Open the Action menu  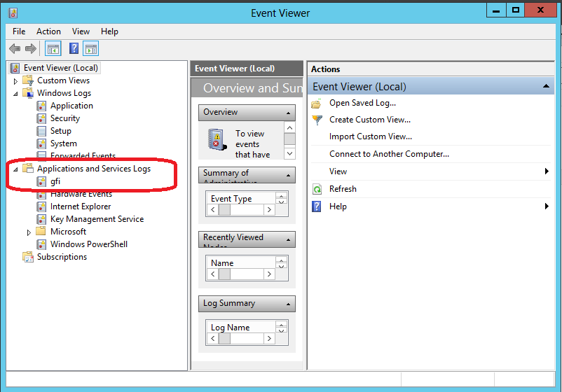point(48,31)
